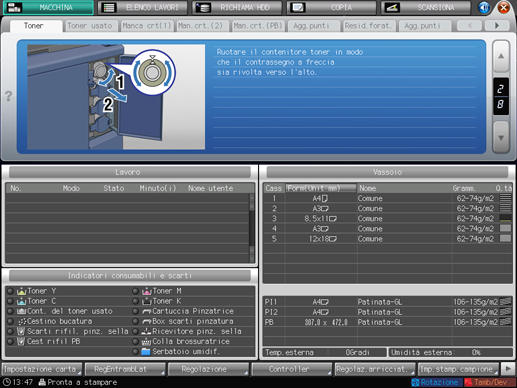Click the Rotazione status indicator

click(x=436, y=382)
